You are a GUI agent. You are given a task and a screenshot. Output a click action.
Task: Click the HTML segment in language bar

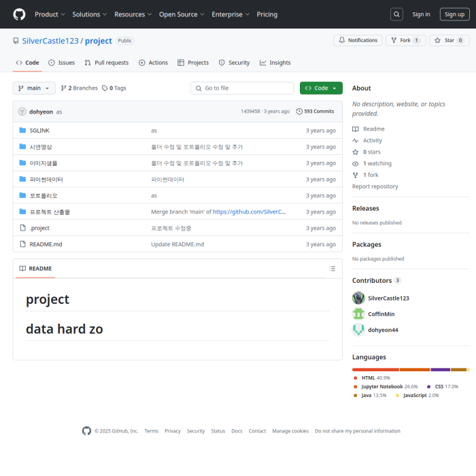(375, 369)
